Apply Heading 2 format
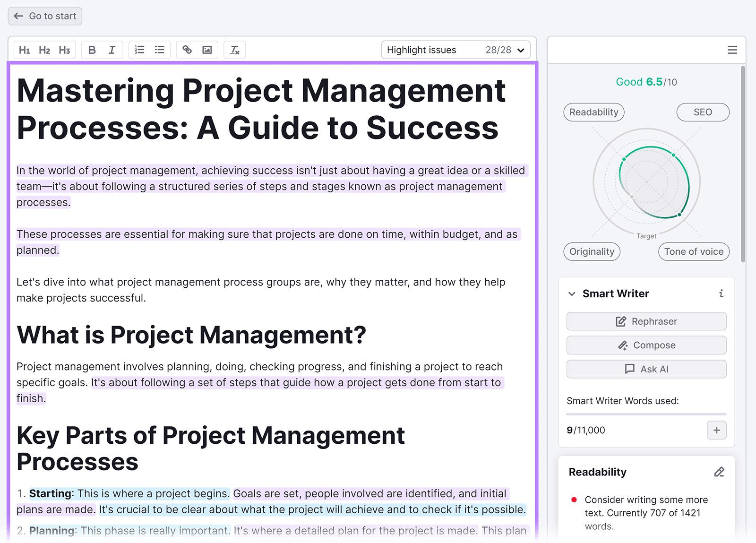Image resolution: width=756 pixels, height=543 pixels. tap(44, 50)
